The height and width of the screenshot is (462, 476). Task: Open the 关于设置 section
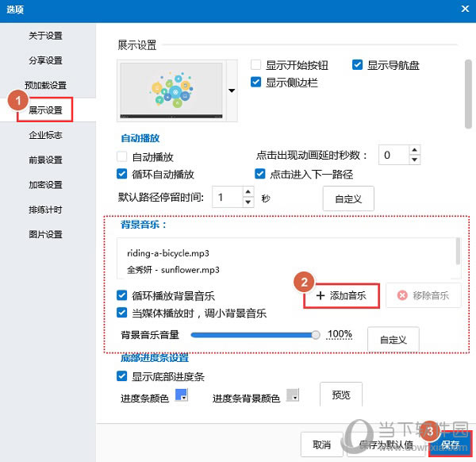click(x=45, y=36)
